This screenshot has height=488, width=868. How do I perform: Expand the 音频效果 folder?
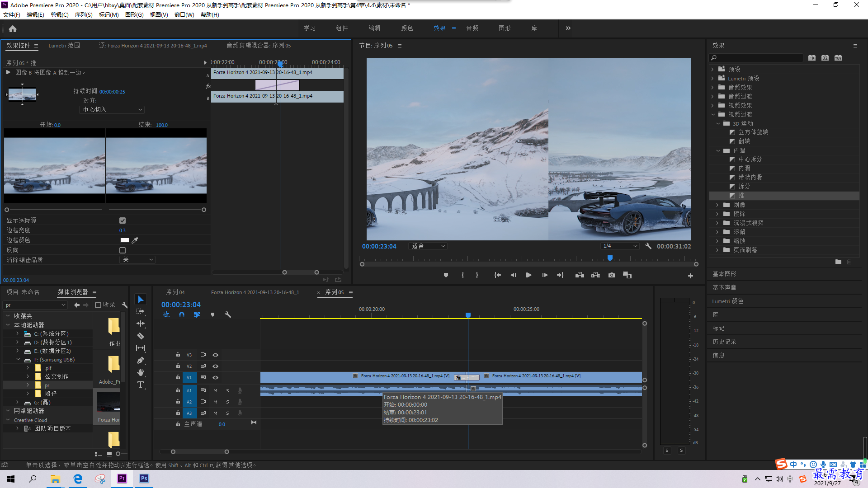click(x=712, y=87)
